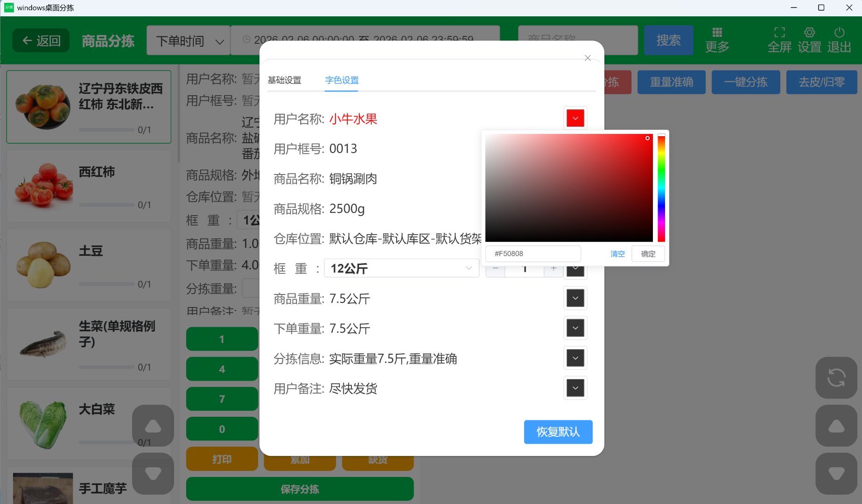Viewport: 862px width, 504px height.
Task: Pick a shade in the saturation panel
Action: [x=569, y=188]
